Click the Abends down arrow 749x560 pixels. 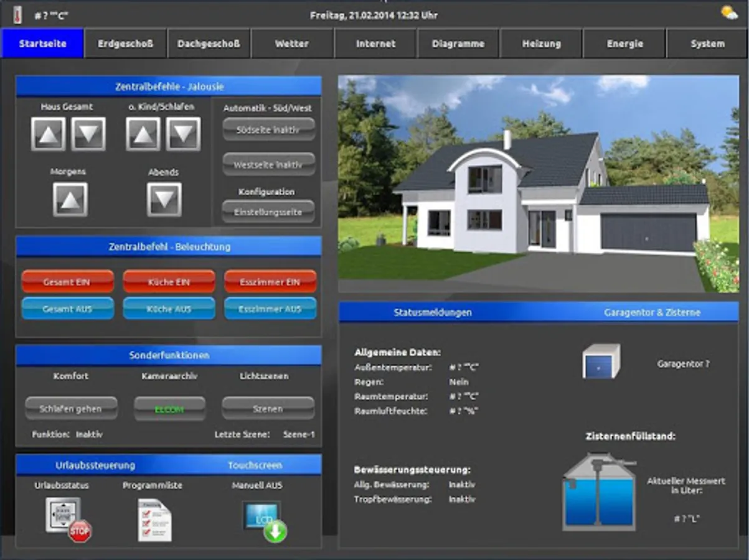click(x=164, y=200)
